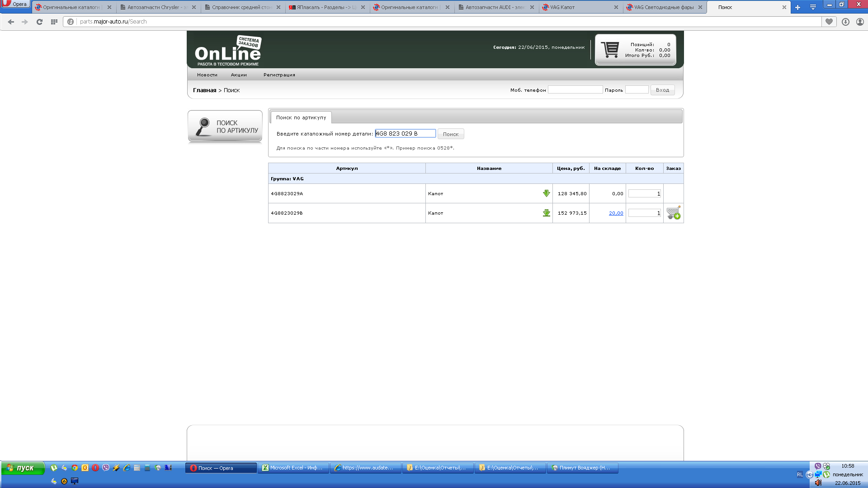The width and height of the screenshot is (868, 488).
Task: Click the ПОИСК ПО АРТИКУЛУ sidebar button
Action: [225, 127]
